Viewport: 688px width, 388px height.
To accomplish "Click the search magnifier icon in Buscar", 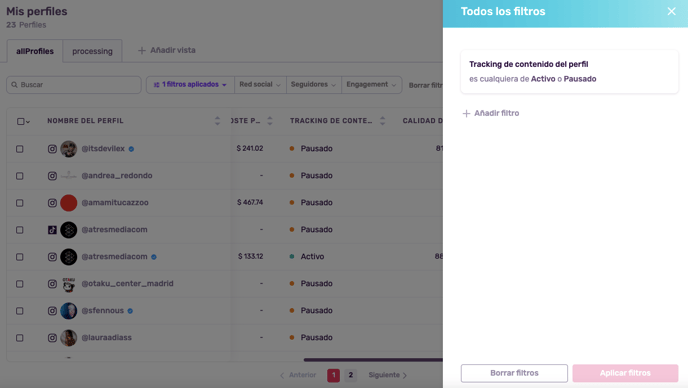I will (x=14, y=85).
